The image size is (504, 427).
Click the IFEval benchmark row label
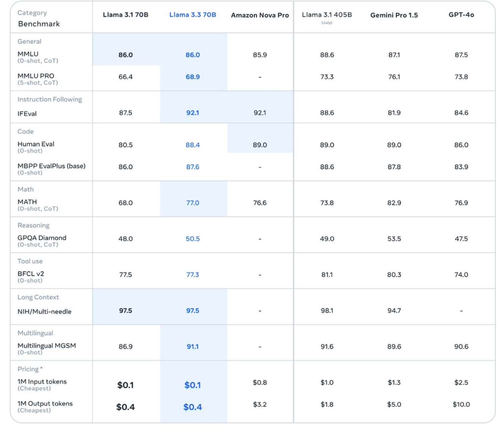click(x=27, y=114)
